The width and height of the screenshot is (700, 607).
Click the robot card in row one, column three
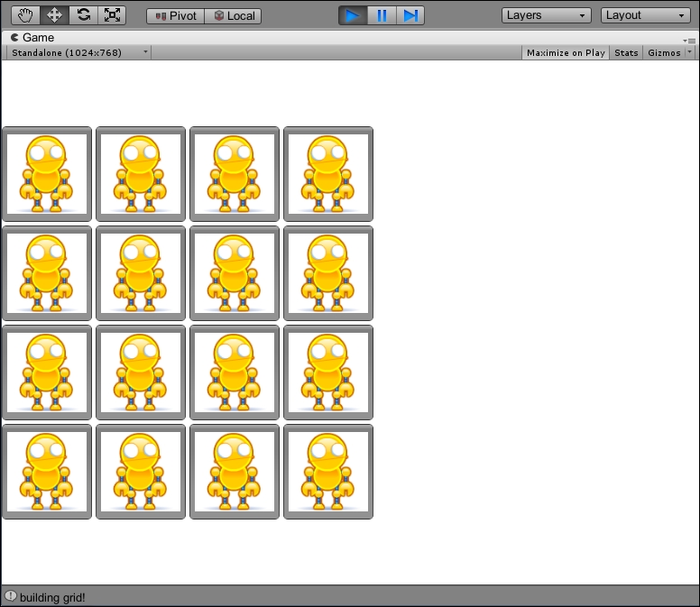pos(235,174)
